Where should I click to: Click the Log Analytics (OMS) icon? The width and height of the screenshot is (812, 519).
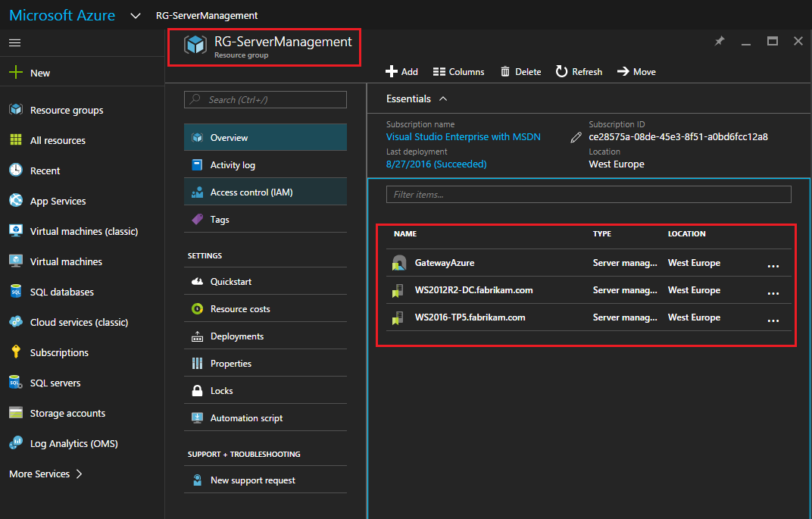pos(16,443)
